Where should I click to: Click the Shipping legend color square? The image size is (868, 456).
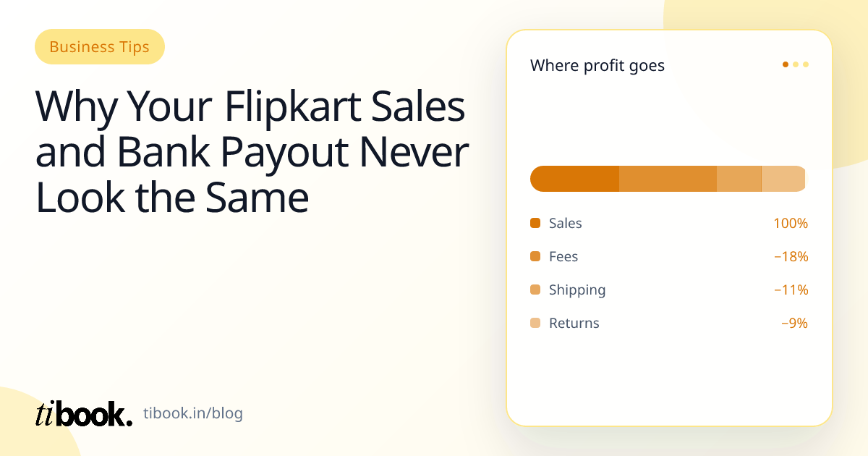(x=535, y=290)
